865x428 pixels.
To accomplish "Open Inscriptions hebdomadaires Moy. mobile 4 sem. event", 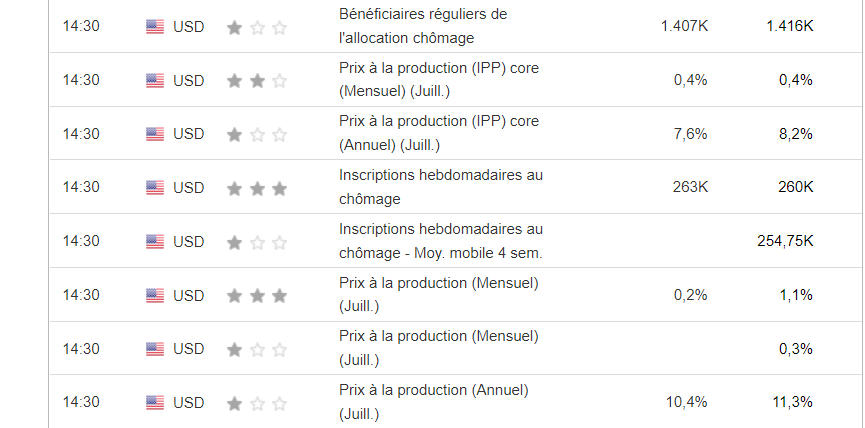I will coord(441,241).
